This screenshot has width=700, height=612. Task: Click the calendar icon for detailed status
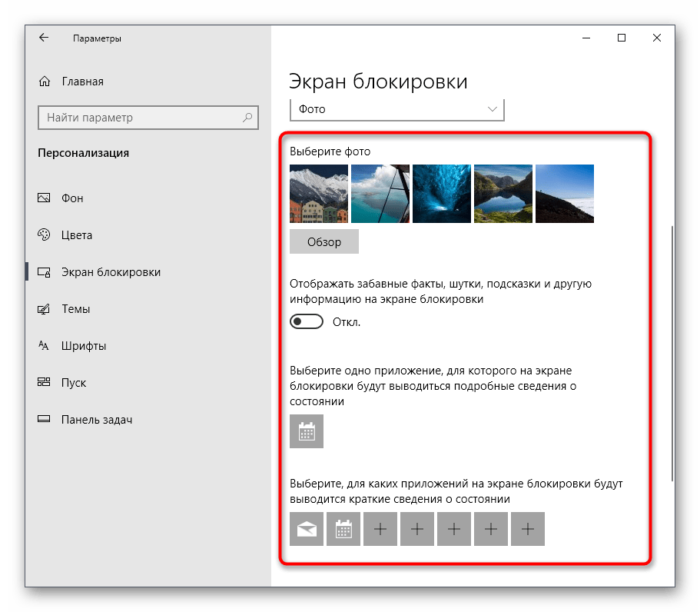tap(307, 431)
